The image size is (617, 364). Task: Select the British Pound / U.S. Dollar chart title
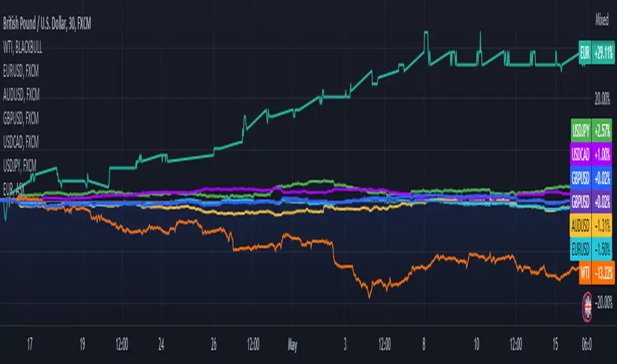[47, 24]
